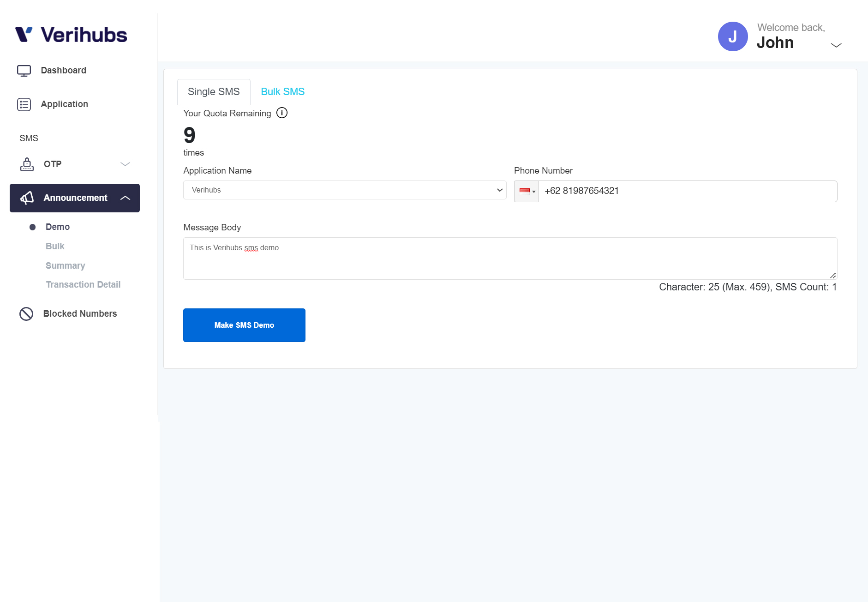Switch to the Single SMS tab

click(x=214, y=92)
